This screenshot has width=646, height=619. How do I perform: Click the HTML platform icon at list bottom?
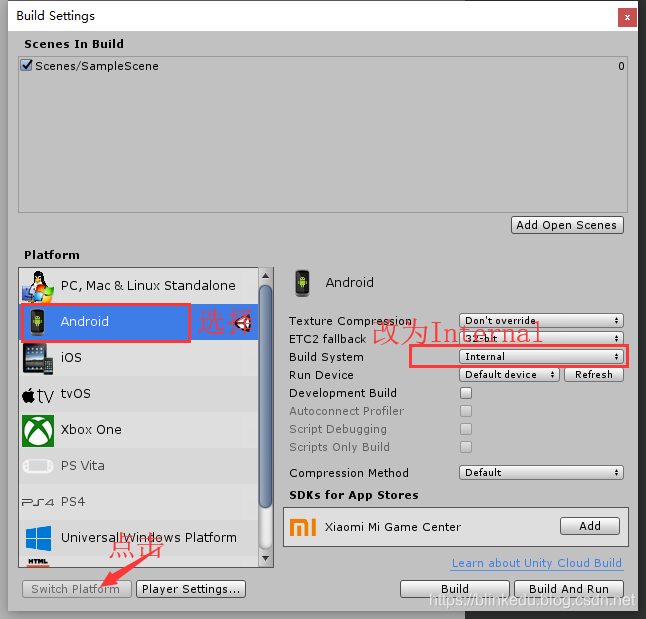click(38, 562)
